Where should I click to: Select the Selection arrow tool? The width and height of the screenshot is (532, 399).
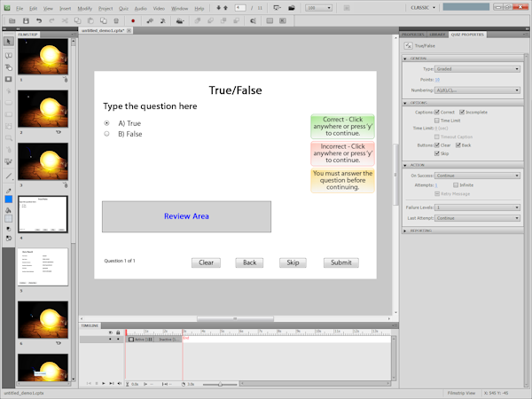[x=9, y=42]
